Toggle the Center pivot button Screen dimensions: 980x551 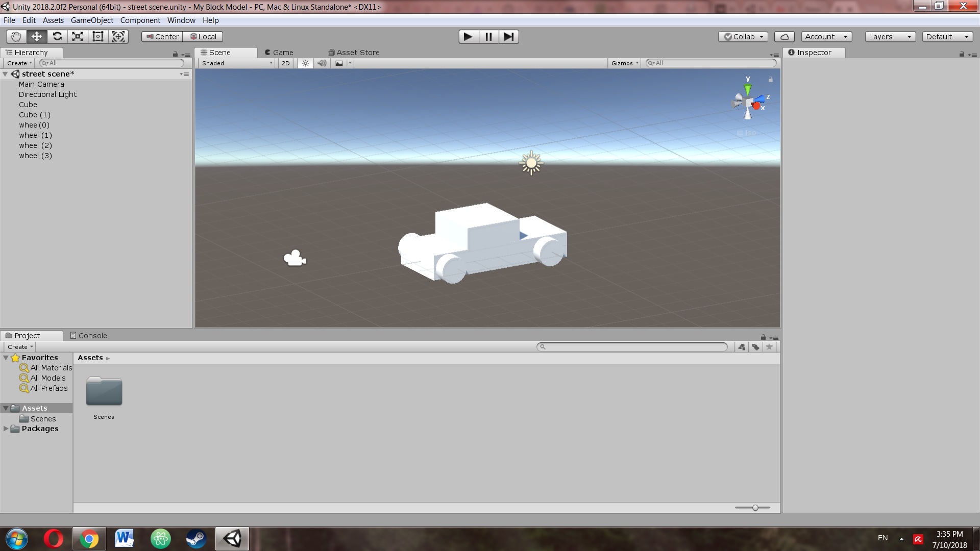pos(162,37)
